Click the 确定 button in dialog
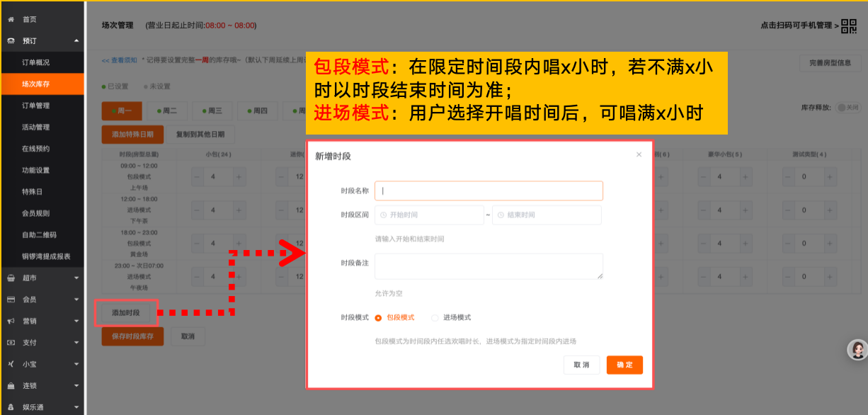This screenshot has width=868, height=415. (624, 365)
